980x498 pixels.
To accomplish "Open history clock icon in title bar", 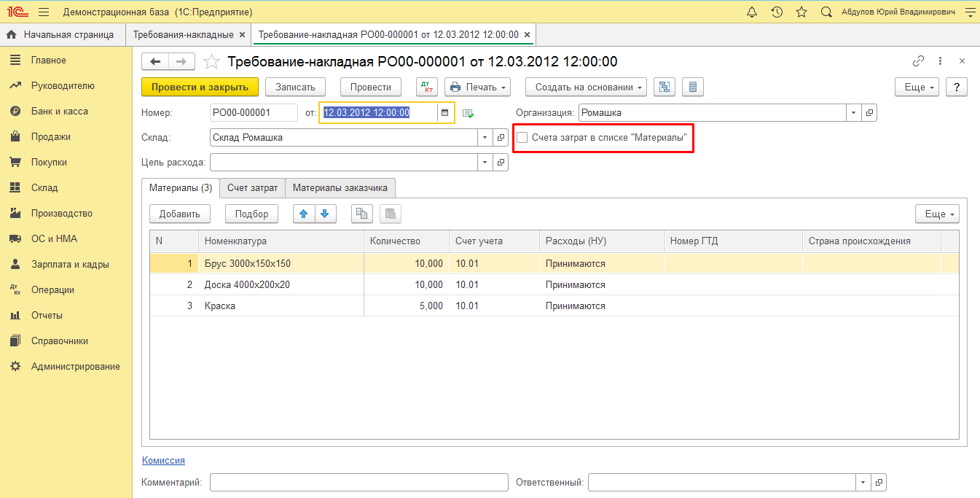I will [x=777, y=12].
